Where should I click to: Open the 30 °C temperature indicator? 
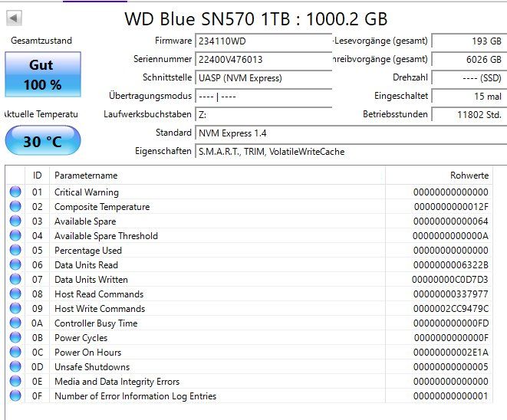pos(43,140)
